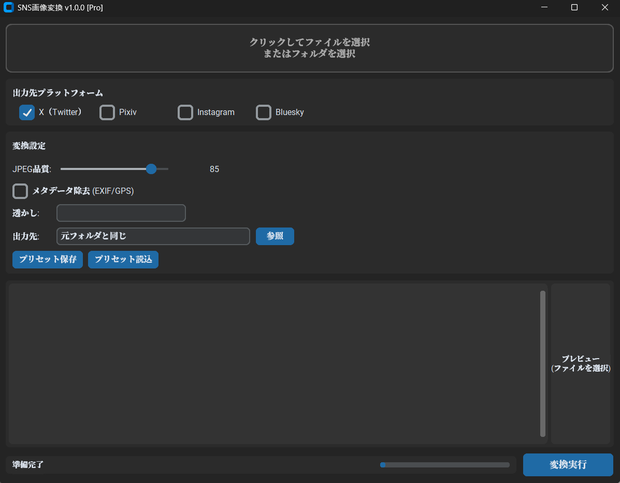620x483 pixels.
Task: Click the JPEG quality slider handle
Action: click(151, 169)
